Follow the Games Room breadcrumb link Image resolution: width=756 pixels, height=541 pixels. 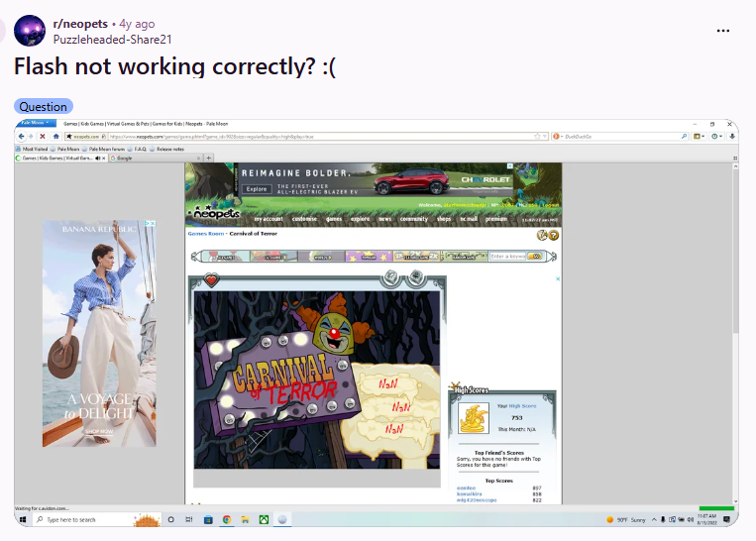tap(206, 234)
